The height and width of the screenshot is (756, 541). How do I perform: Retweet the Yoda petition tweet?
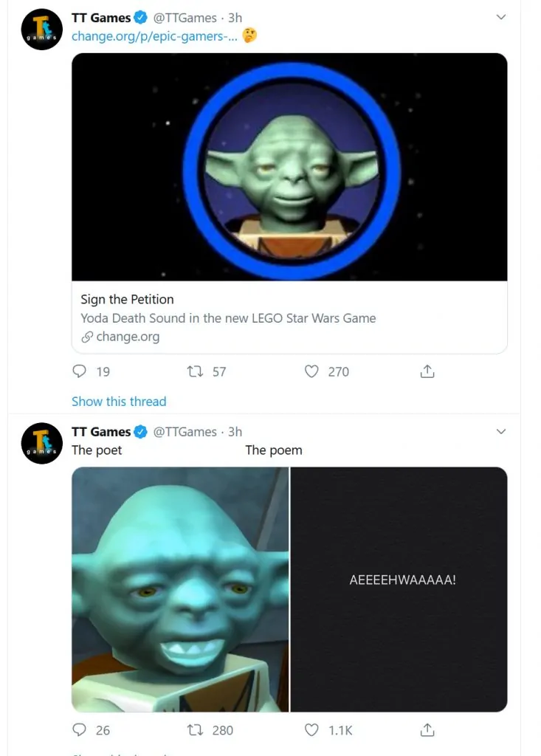click(197, 371)
